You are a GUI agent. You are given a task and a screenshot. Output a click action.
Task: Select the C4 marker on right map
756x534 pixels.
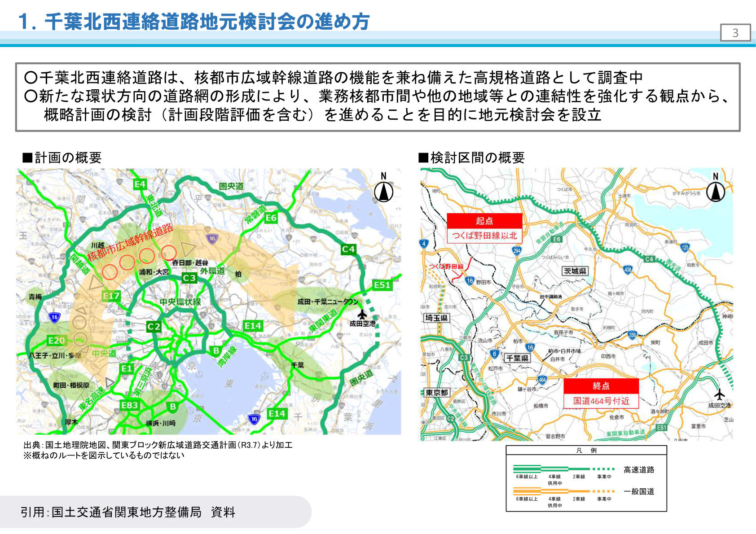click(650, 259)
